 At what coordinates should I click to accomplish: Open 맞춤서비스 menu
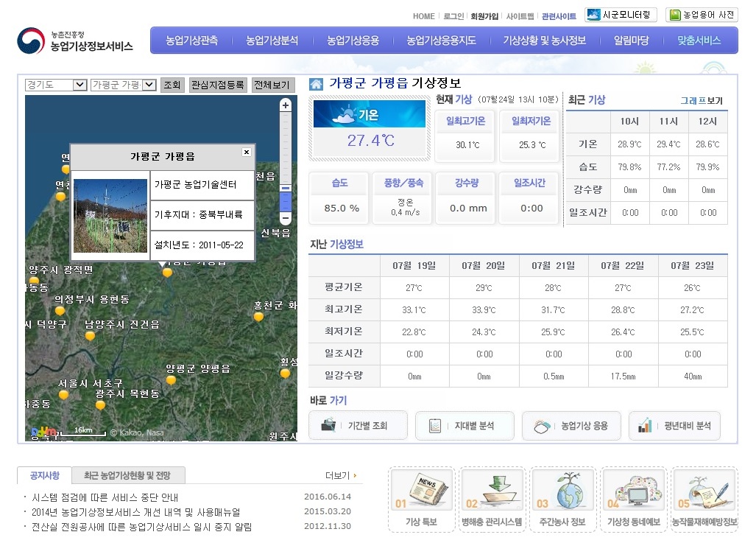tap(699, 41)
